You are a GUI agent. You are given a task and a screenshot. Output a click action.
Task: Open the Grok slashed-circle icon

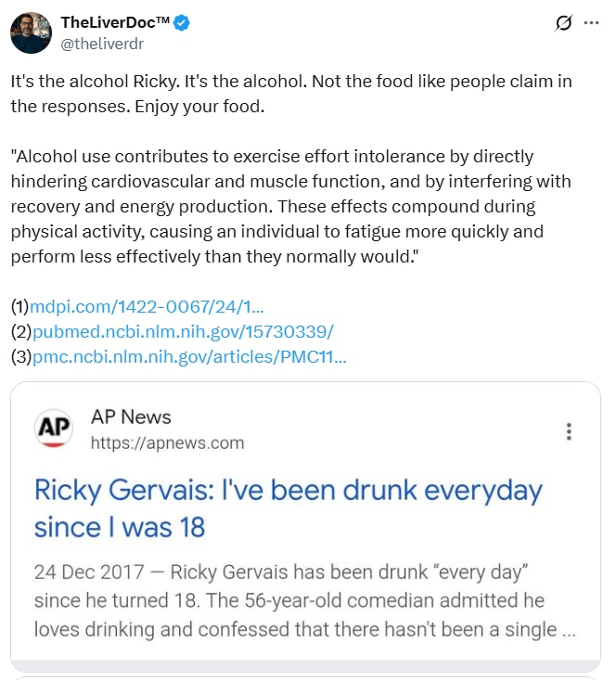[562, 23]
